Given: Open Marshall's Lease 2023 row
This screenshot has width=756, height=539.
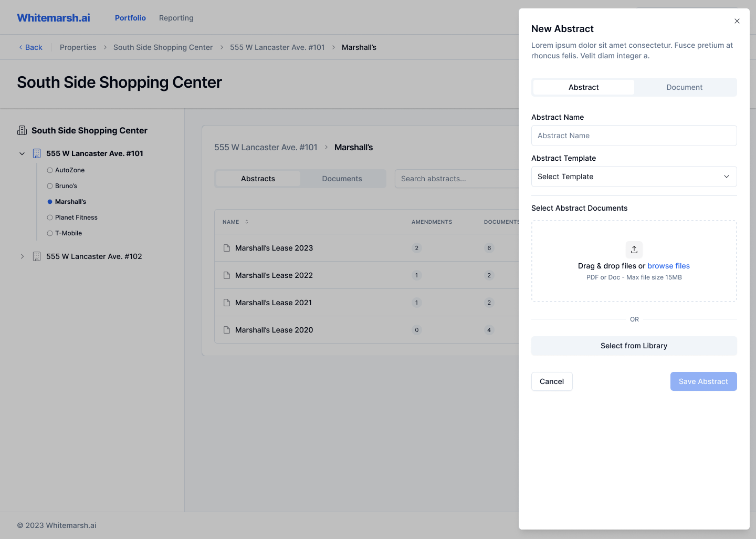Looking at the screenshot, I should click(366, 248).
